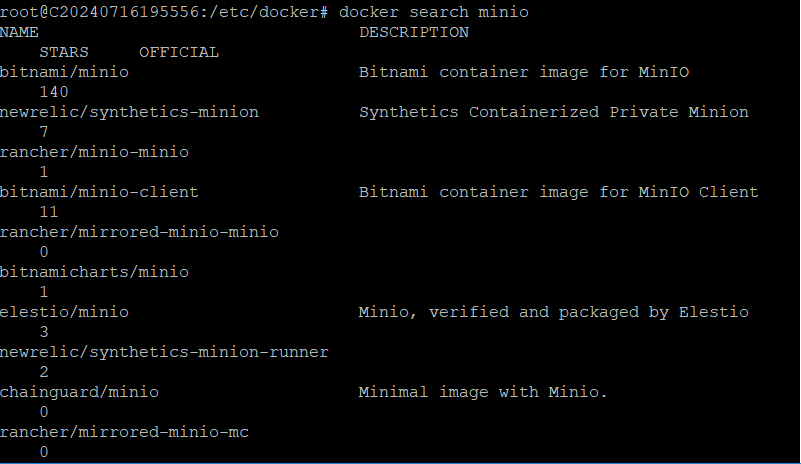
Task: Click the OFFICIAL column header
Action: [x=179, y=52]
